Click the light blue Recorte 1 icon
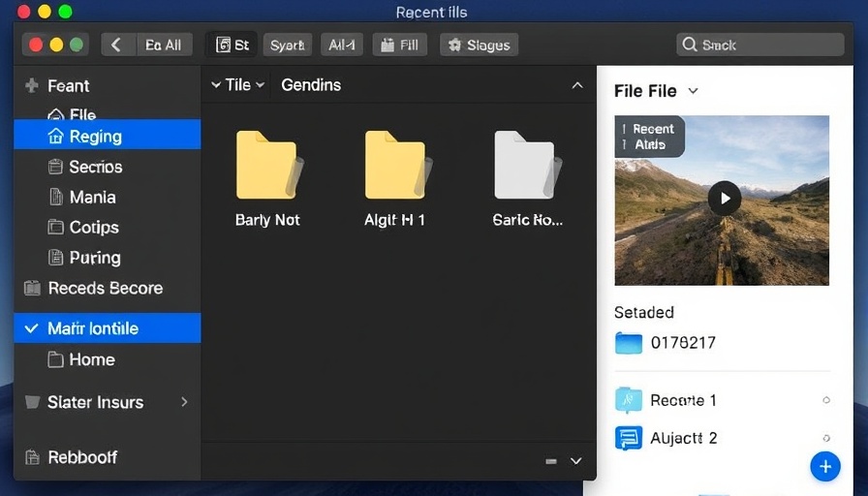Screen dimensions: 868x496 tap(629, 400)
